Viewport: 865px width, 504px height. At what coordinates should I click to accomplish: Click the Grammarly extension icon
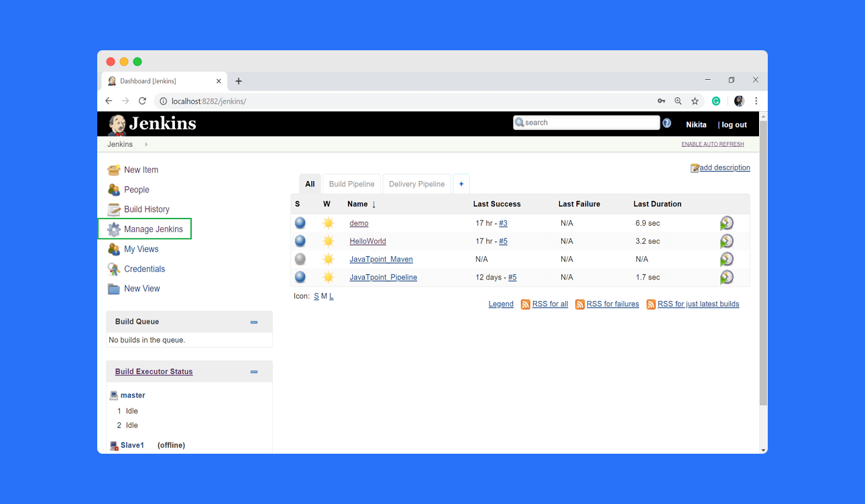click(x=716, y=101)
